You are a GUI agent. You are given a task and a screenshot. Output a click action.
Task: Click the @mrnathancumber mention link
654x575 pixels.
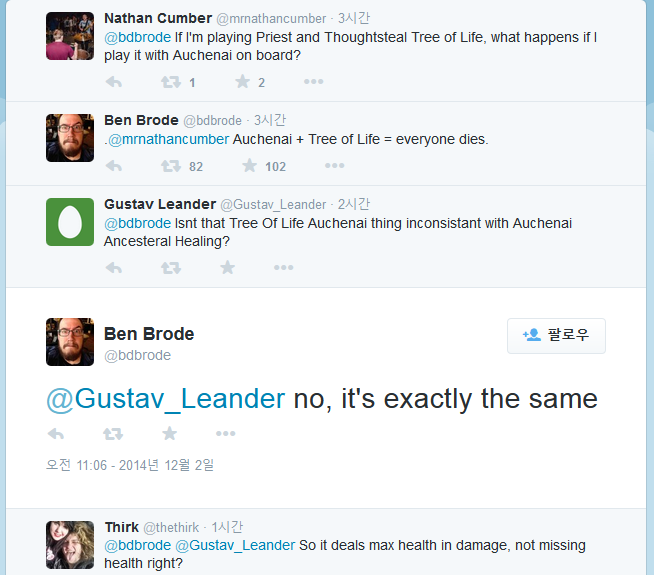[x=168, y=139]
